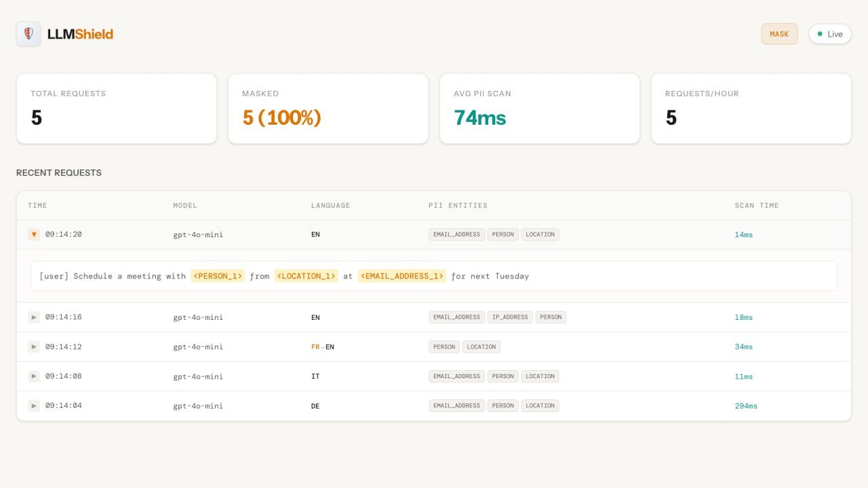868x488 pixels.
Task: Click gpt-4o-mini in the 09:14:16 row
Action: [x=198, y=317]
